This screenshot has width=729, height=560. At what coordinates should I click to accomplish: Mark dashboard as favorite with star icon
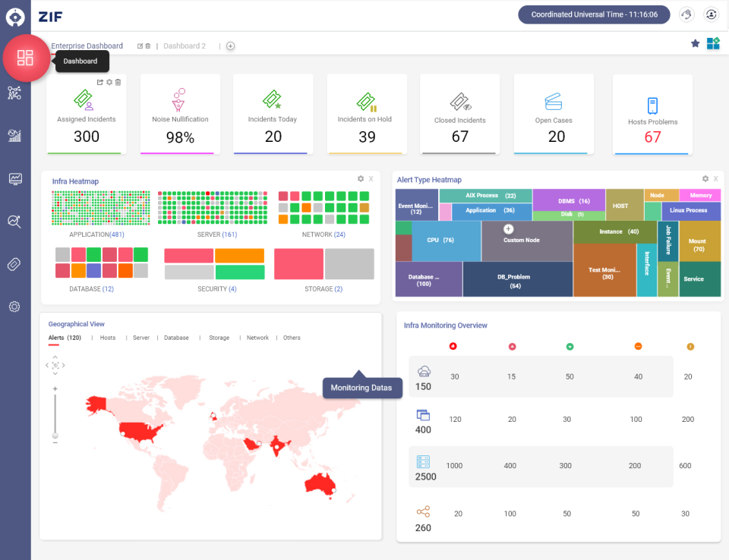[x=695, y=43]
